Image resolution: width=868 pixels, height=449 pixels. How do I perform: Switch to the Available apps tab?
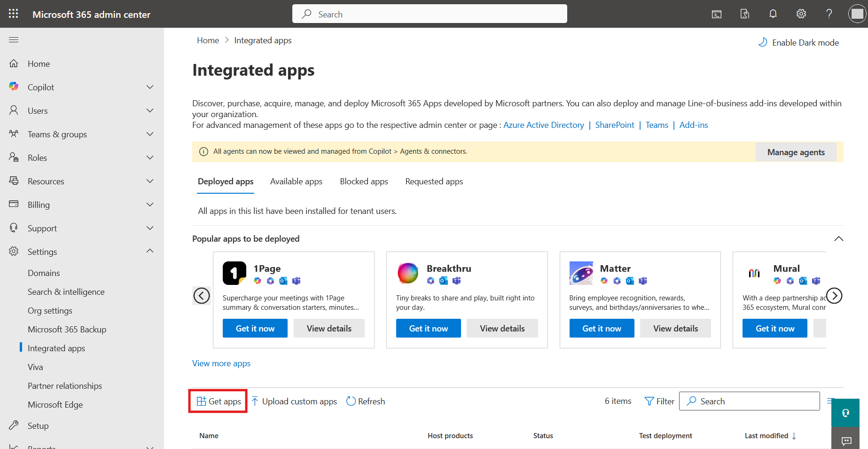[296, 181]
